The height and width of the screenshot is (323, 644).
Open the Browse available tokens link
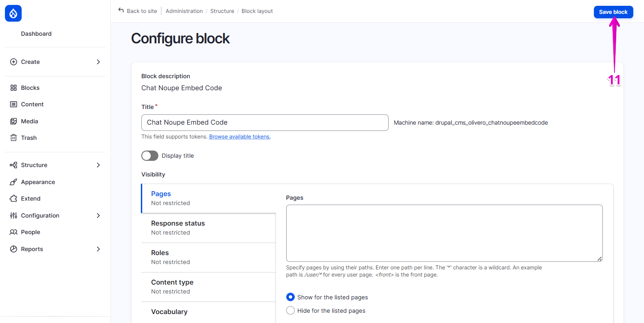[x=239, y=136]
